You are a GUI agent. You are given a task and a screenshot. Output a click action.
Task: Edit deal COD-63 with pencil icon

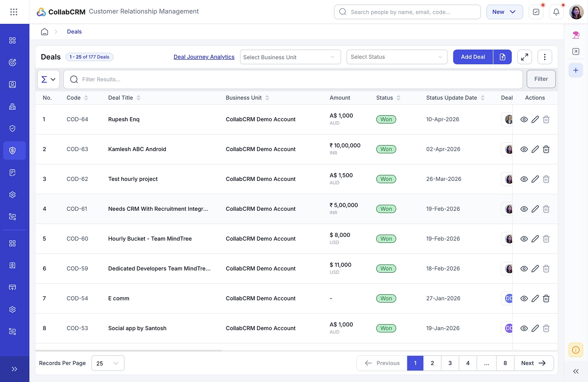tap(535, 149)
